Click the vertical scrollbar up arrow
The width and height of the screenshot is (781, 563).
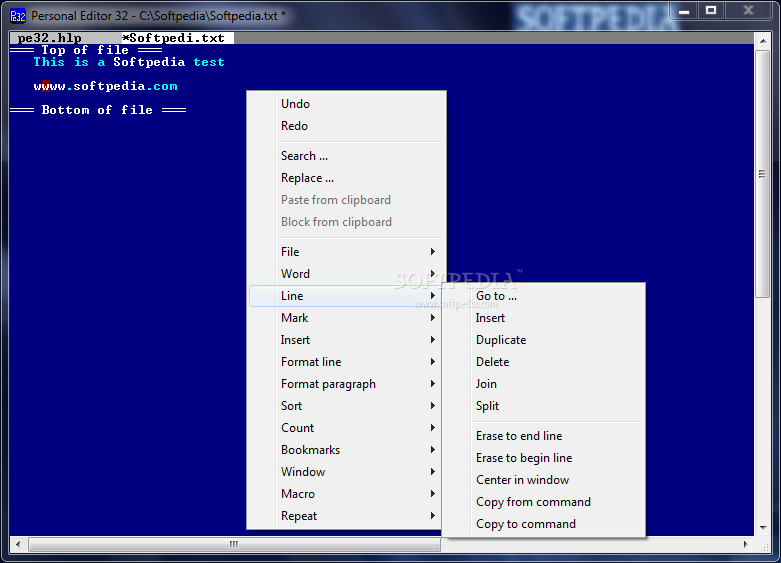pos(763,41)
